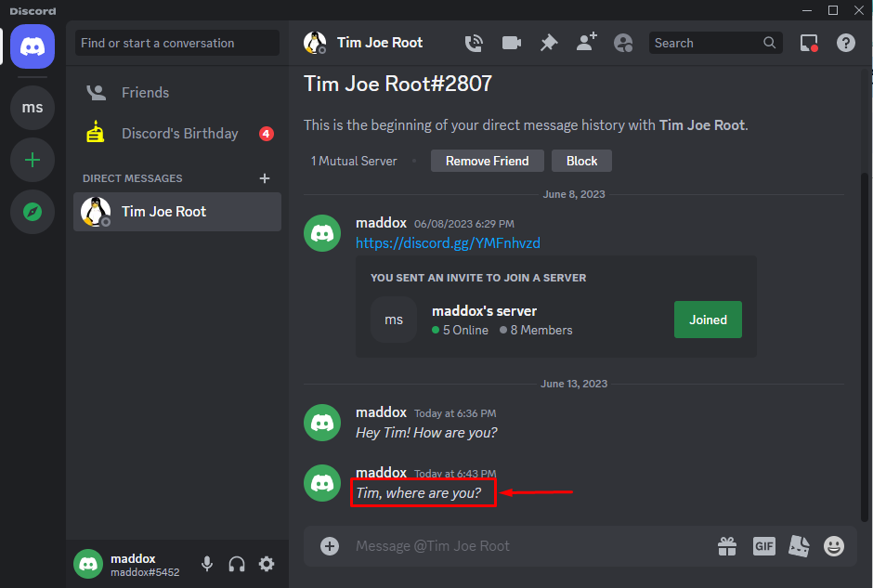Send a gift icon

coord(727,546)
